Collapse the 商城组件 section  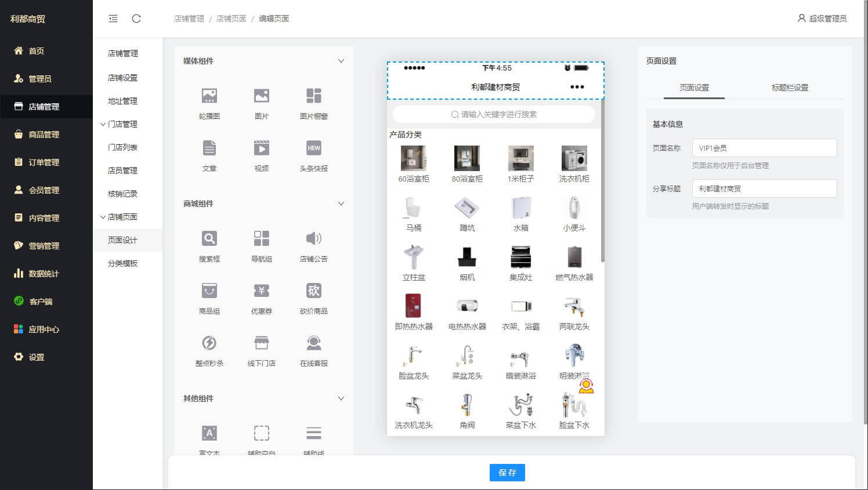(341, 204)
